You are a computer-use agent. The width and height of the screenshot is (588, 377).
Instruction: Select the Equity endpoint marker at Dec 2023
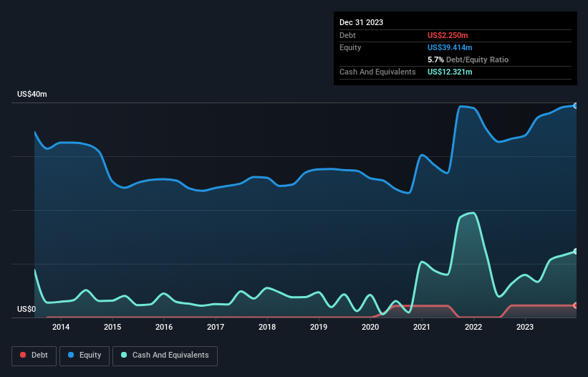[x=576, y=106]
